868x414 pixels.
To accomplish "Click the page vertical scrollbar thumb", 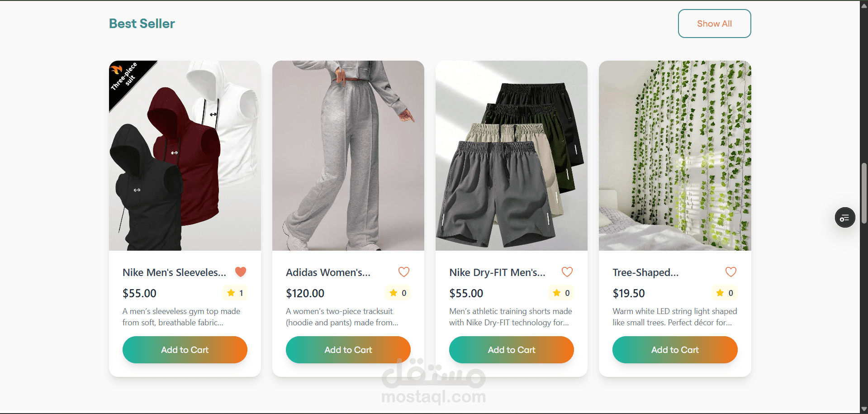I will (864, 193).
